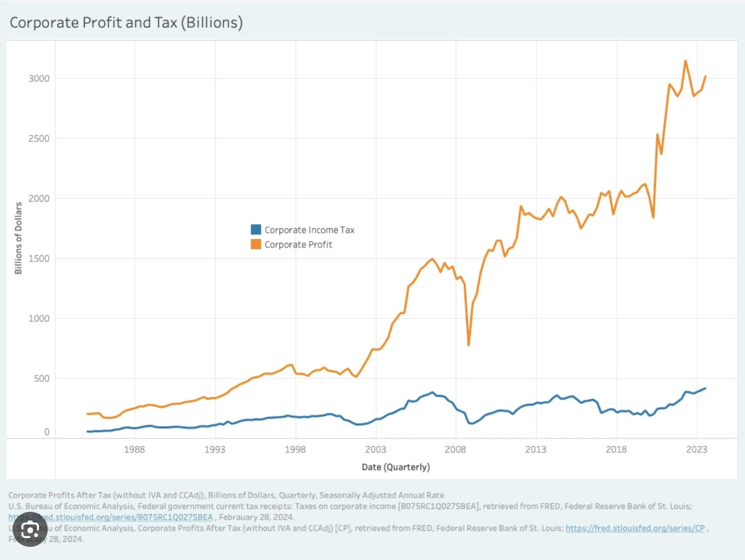Open the fred.stlouisfed.org/series/CP link
This screenshot has height=560, width=745.
pyautogui.click(x=635, y=528)
